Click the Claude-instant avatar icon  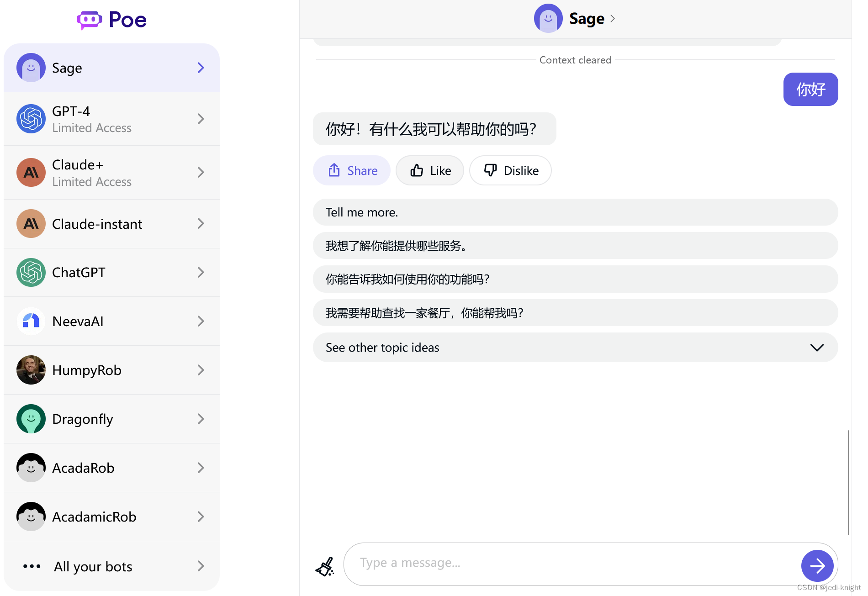pyautogui.click(x=31, y=224)
